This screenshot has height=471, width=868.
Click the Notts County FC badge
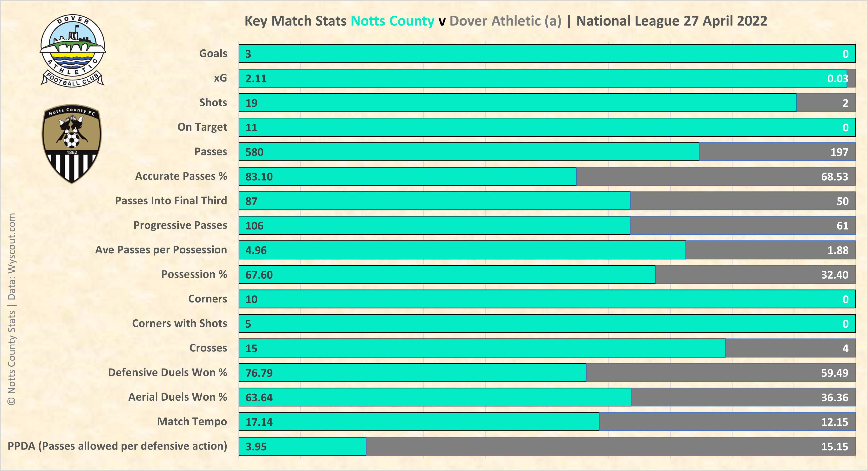point(71,143)
